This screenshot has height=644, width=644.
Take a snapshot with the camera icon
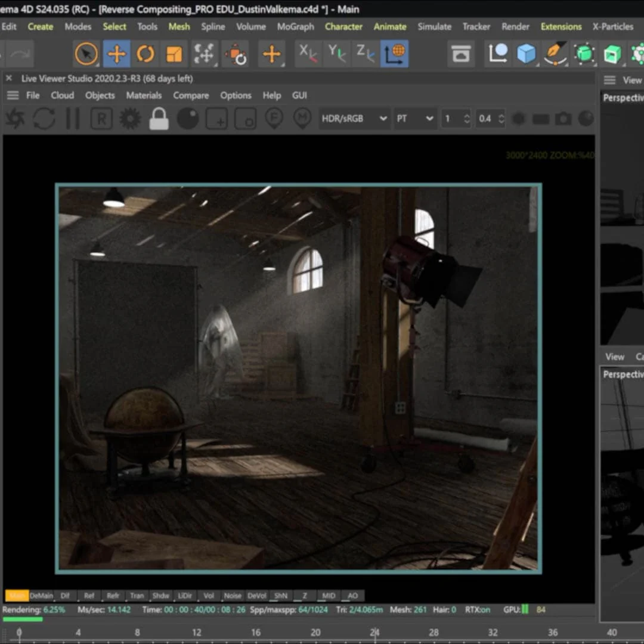coord(563,119)
